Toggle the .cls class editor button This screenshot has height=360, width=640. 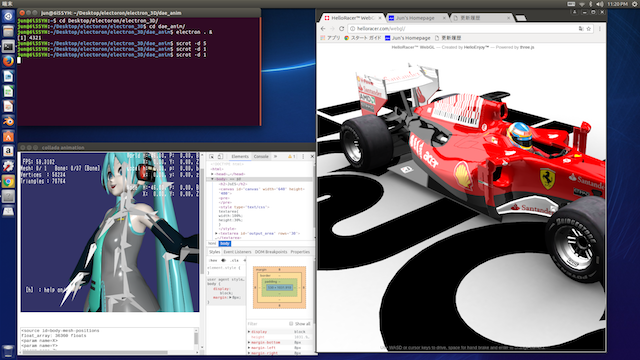234,260
